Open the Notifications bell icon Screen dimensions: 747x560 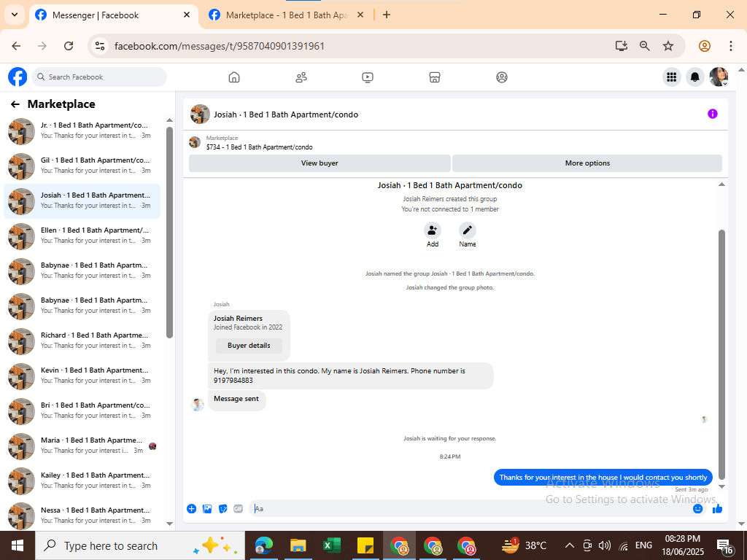tap(695, 77)
